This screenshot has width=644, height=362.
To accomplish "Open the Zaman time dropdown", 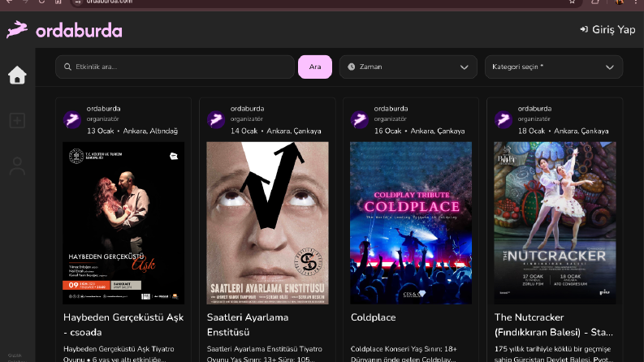I will (408, 67).
